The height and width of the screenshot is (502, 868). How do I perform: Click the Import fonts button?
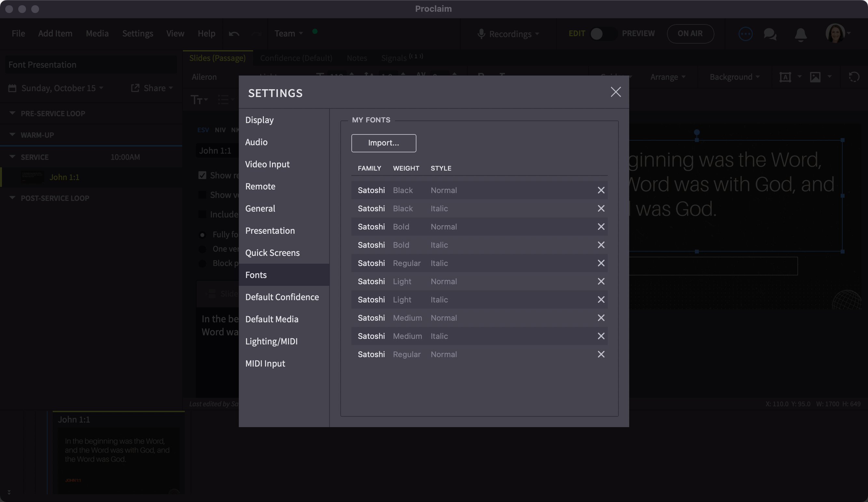[383, 143]
